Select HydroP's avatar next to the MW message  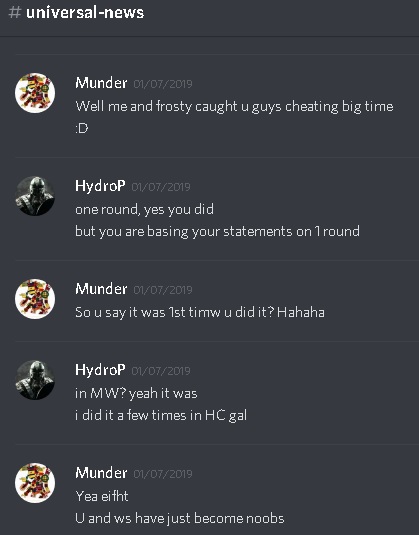35,380
